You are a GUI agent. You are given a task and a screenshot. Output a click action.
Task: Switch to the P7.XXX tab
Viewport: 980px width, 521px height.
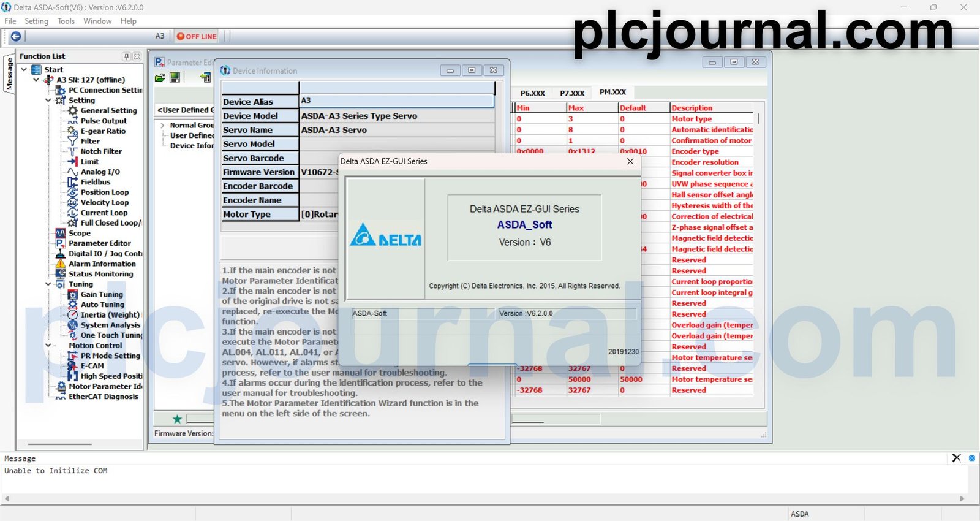pyautogui.click(x=572, y=93)
